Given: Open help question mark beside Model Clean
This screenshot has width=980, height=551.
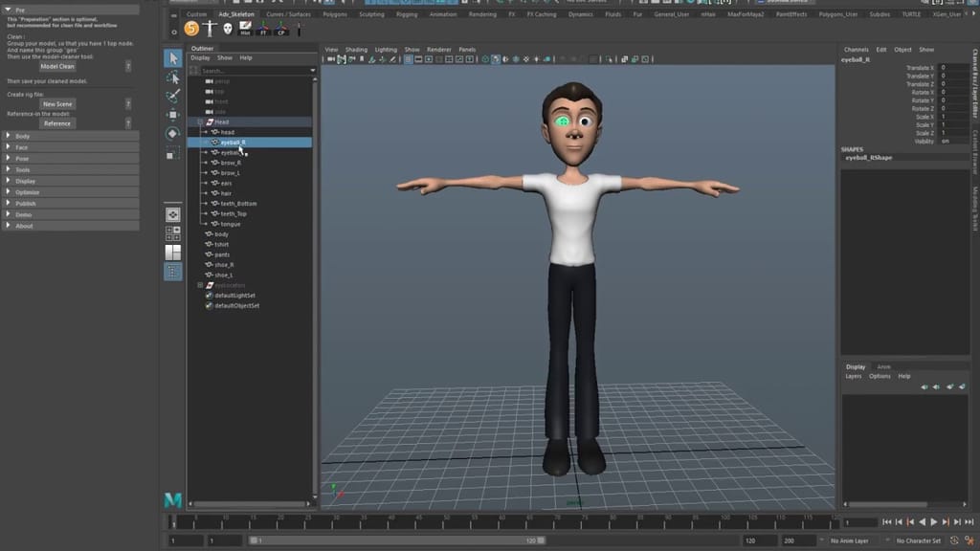Looking at the screenshot, I should coord(128,66).
